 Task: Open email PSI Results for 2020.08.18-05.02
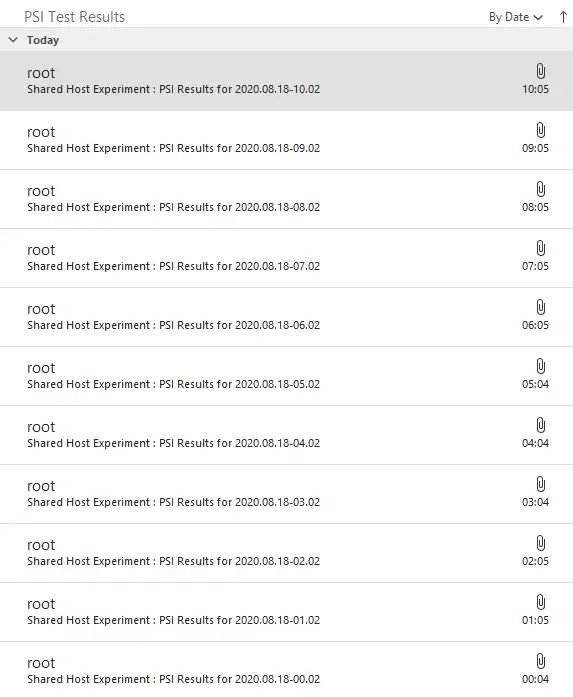[286, 376]
